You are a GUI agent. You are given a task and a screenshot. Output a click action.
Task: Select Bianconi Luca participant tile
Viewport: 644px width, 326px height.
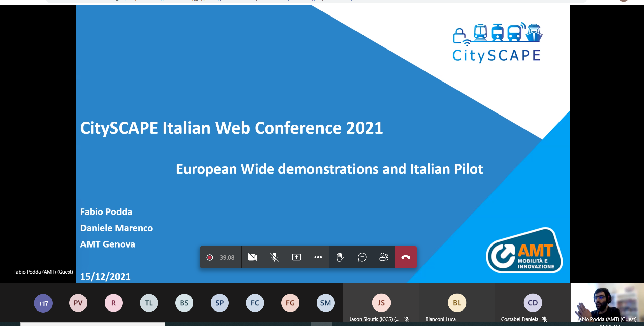457,303
